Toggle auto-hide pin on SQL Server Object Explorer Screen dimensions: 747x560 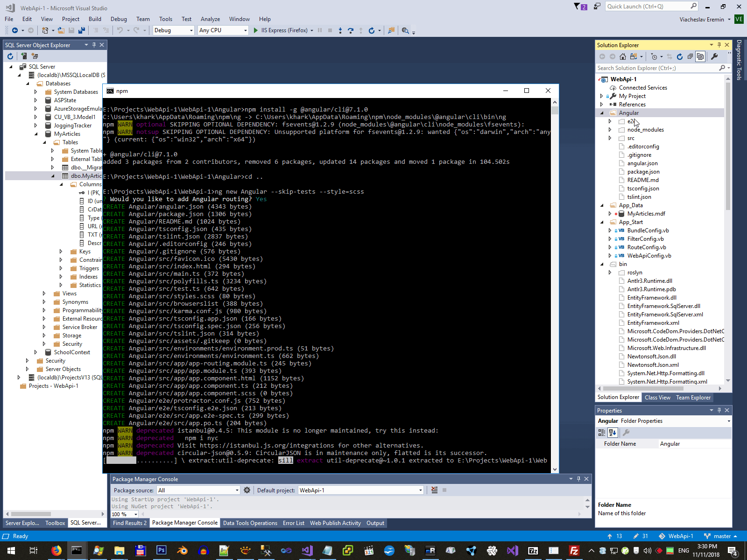94,45
